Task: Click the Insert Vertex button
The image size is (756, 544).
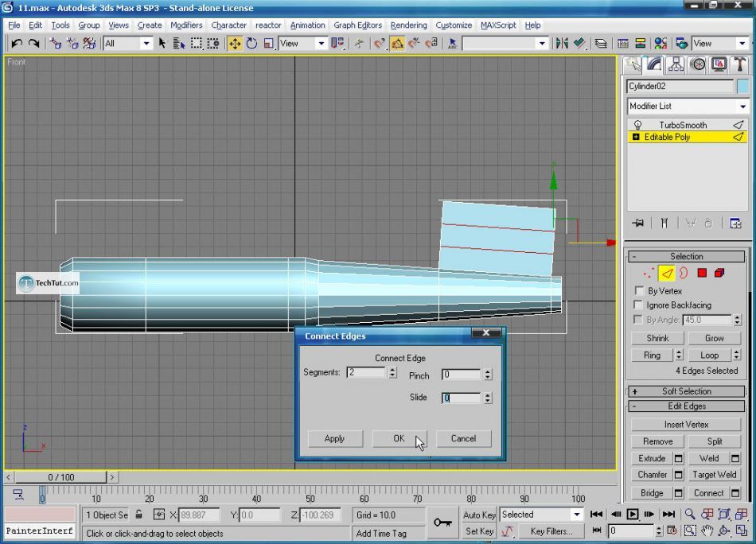Action: [686, 425]
